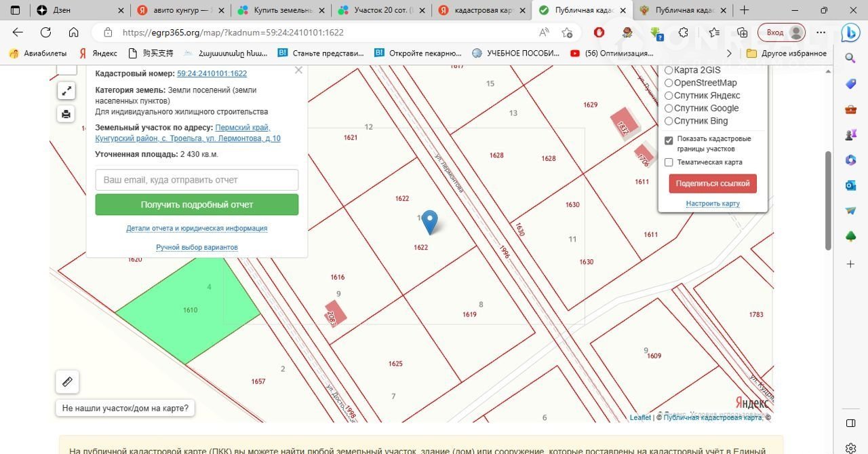Image resolution: width=868 pixels, height=454 pixels.
Task: Add page to favorites star icon
Action: [568, 33]
